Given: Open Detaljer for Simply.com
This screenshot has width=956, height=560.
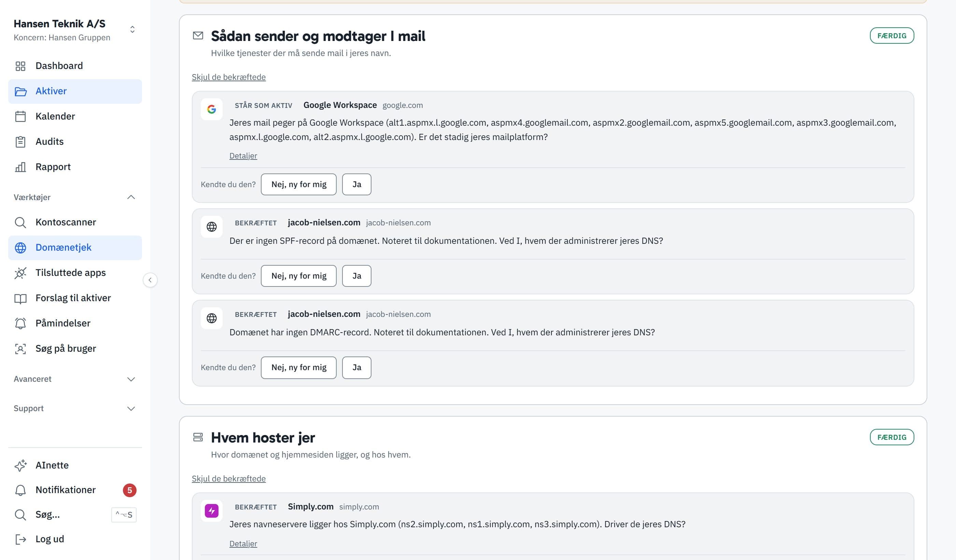Looking at the screenshot, I should click(243, 544).
